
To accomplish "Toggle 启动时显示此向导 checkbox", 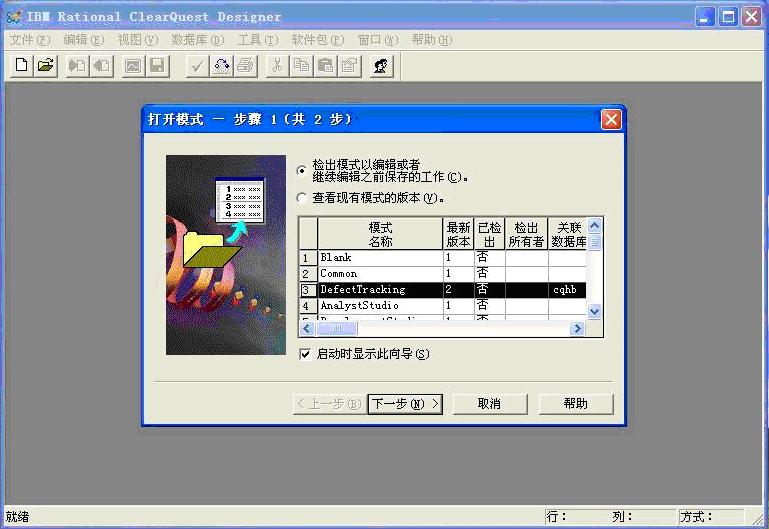I will coord(305,353).
